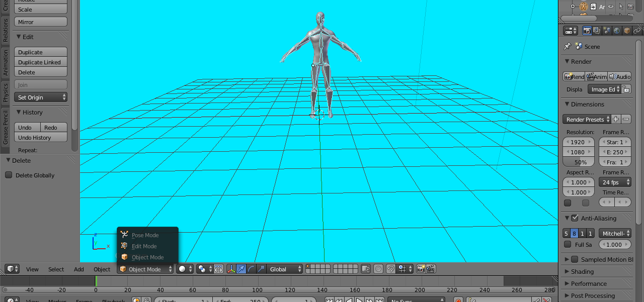644x302 pixels.
Task: Click the Render button in Render panel
Action: click(574, 76)
